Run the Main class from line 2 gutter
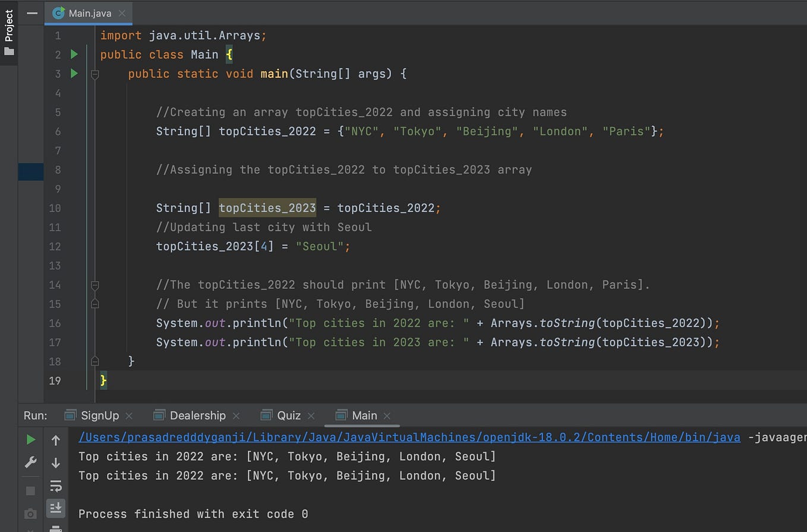This screenshot has width=807, height=532. pyautogui.click(x=74, y=54)
